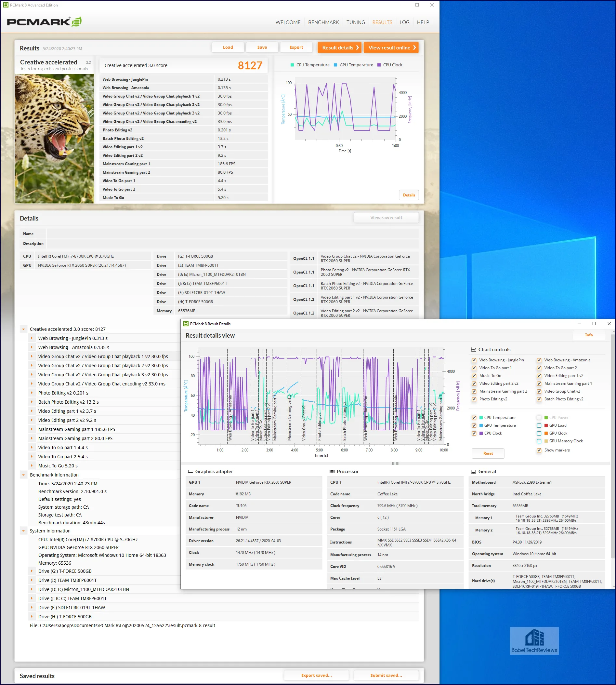This screenshot has width=616, height=685.
Task: Expand Music To Go 5.20 s row
Action: click(x=32, y=465)
